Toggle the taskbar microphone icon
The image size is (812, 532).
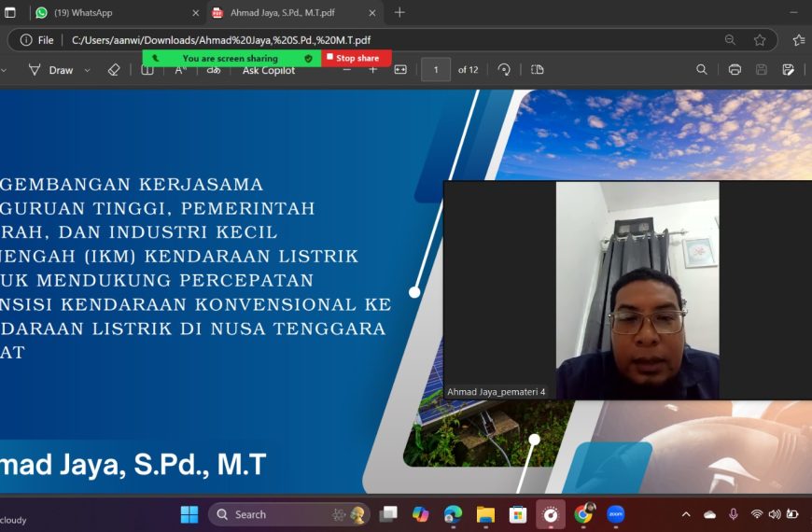pyautogui.click(x=734, y=514)
